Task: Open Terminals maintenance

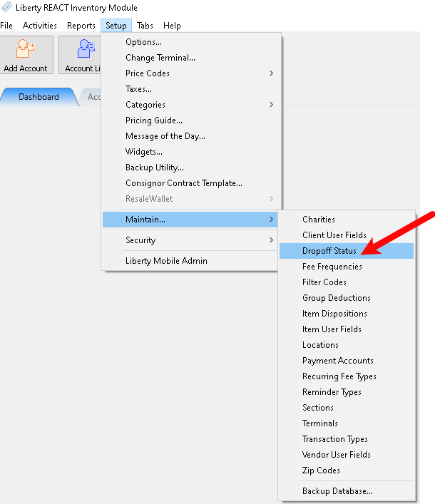Action: click(x=347, y=423)
